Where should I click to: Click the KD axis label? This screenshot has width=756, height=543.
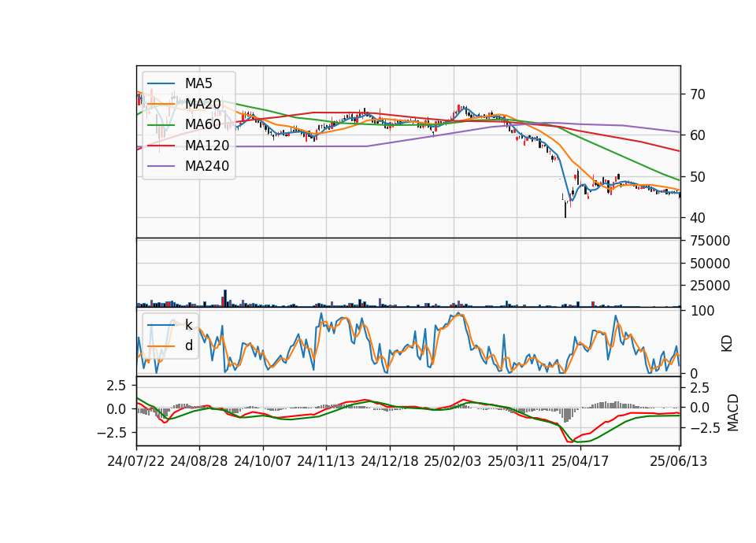tap(727, 343)
